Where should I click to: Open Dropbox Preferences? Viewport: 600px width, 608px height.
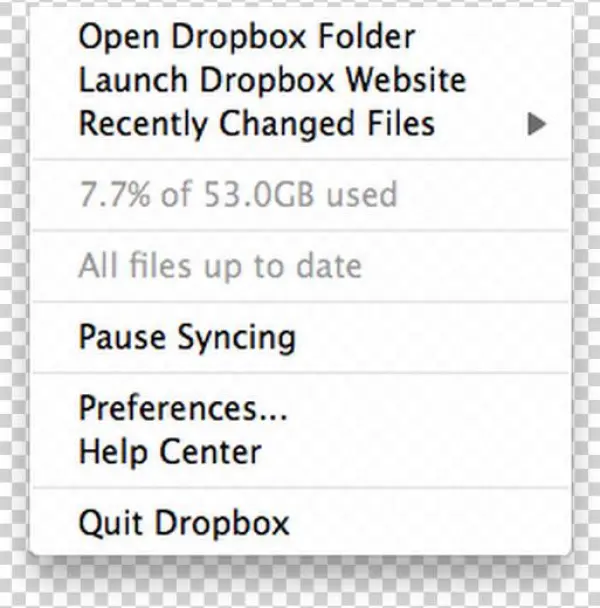[x=183, y=409]
